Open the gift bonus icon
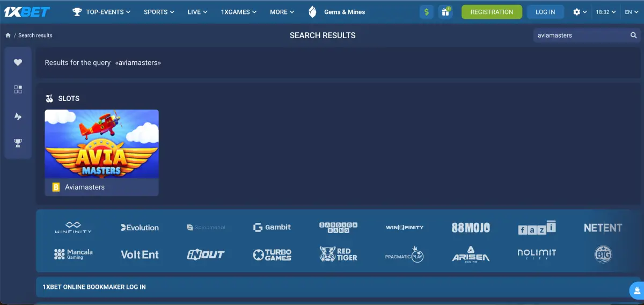The height and width of the screenshot is (305, 644). [x=445, y=12]
